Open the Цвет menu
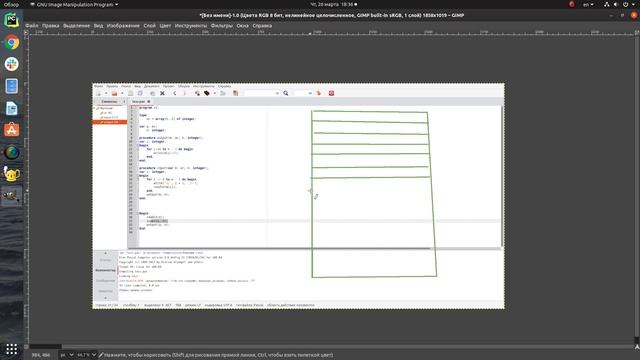Image resolution: width=640 pixels, height=360 pixels. 165,25
